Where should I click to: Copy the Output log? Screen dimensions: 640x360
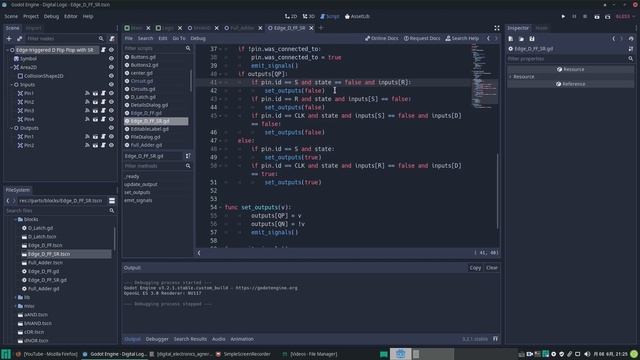pyautogui.click(x=475, y=268)
